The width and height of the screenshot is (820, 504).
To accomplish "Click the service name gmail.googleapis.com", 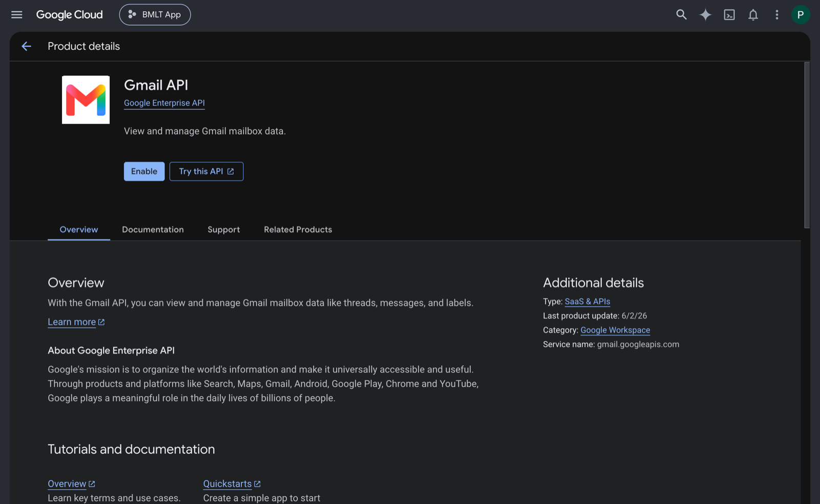I will (638, 345).
